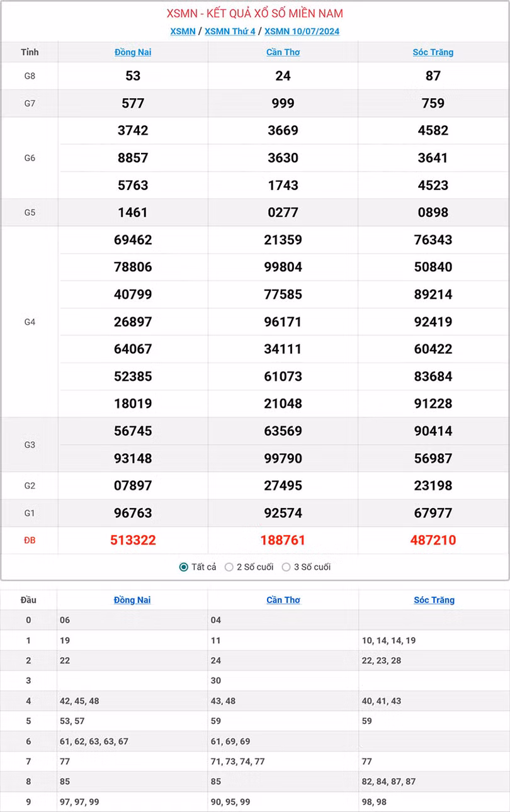Open the 'XSMN Thứ 4' breadcrumb link
This screenshot has height=812, width=510.
pyautogui.click(x=230, y=31)
